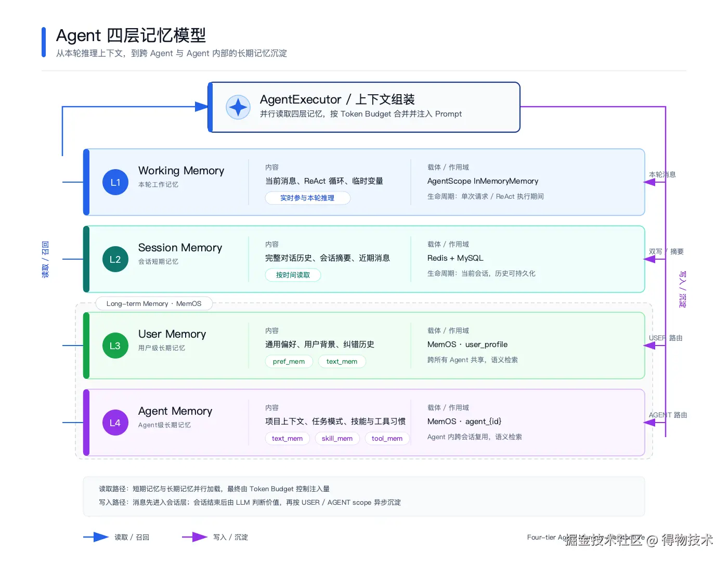The height and width of the screenshot is (562, 728).
Task: Click the purple write/sink legend arrow
Action: (x=195, y=537)
